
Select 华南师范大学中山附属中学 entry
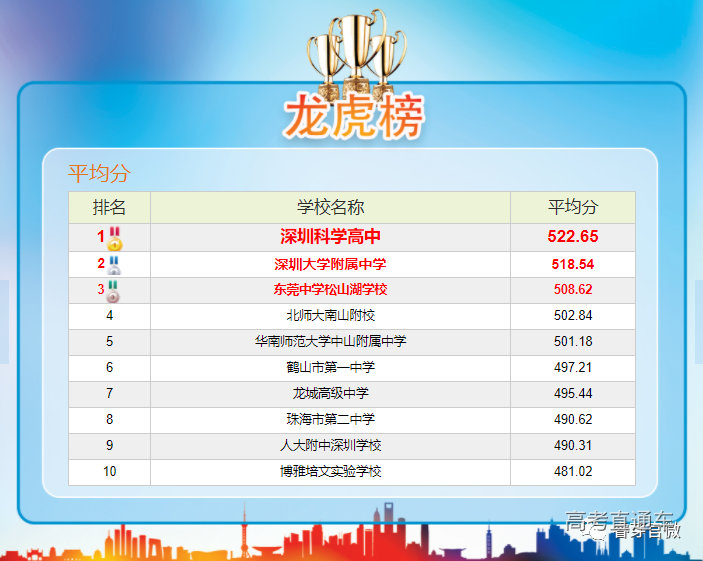coord(330,341)
